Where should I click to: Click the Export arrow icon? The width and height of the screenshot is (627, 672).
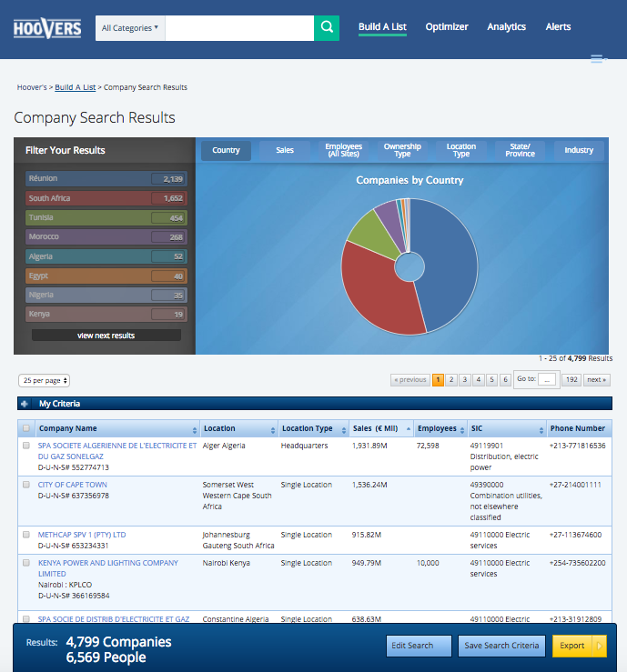click(600, 646)
